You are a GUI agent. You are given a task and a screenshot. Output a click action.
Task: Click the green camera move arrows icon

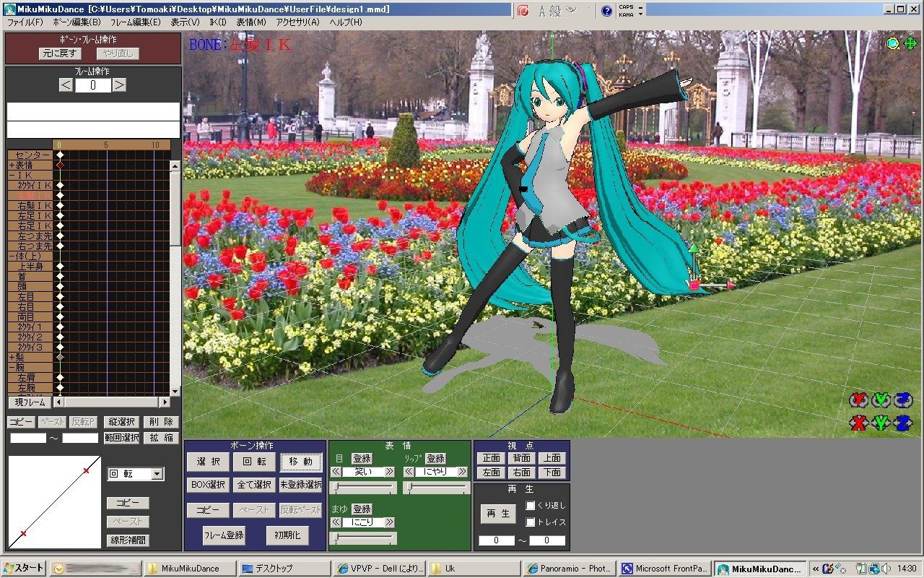[x=910, y=43]
